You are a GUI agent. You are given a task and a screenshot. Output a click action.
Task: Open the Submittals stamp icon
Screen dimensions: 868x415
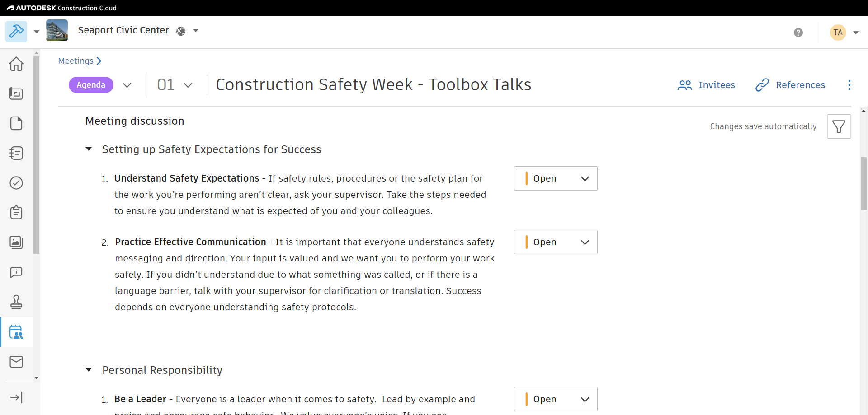tap(16, 302)
